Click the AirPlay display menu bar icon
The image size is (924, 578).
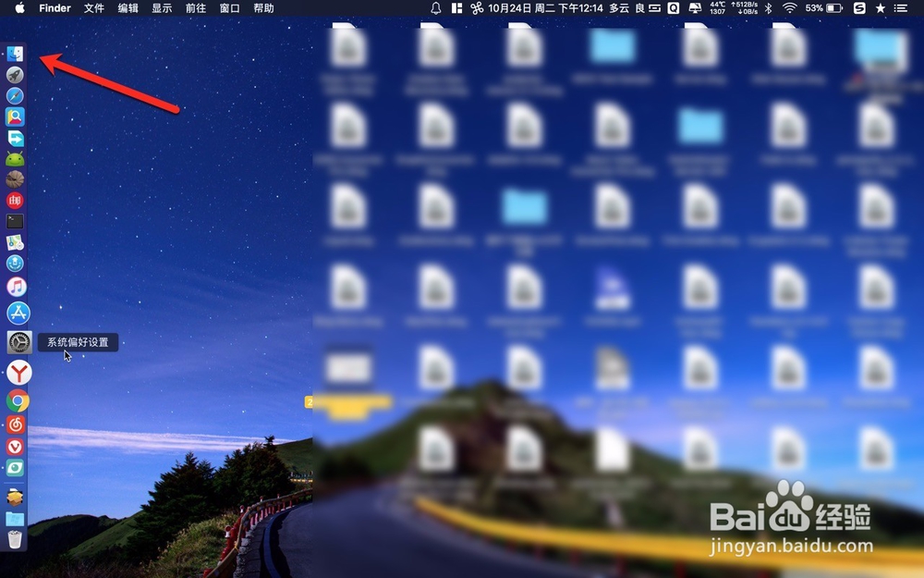(696, 8)
